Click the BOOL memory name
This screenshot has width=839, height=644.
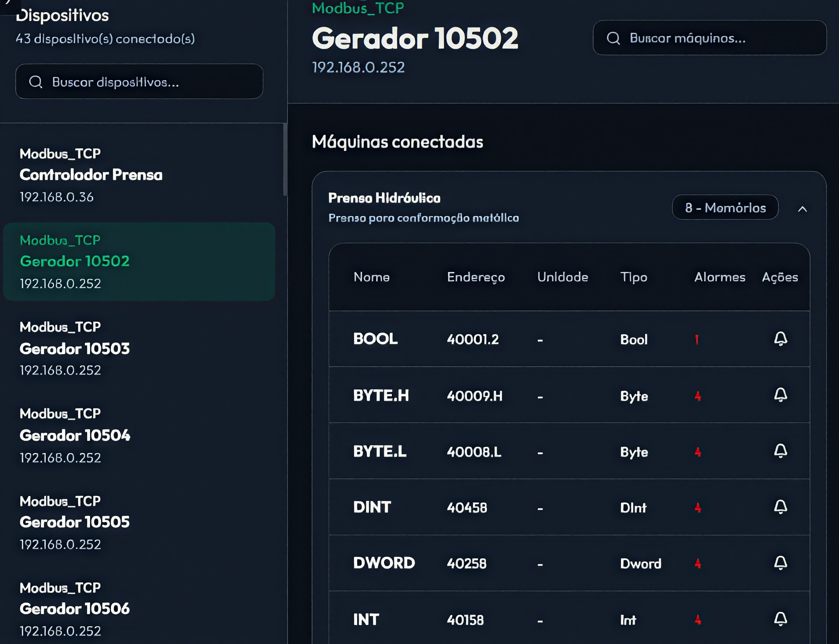point(375,339)
